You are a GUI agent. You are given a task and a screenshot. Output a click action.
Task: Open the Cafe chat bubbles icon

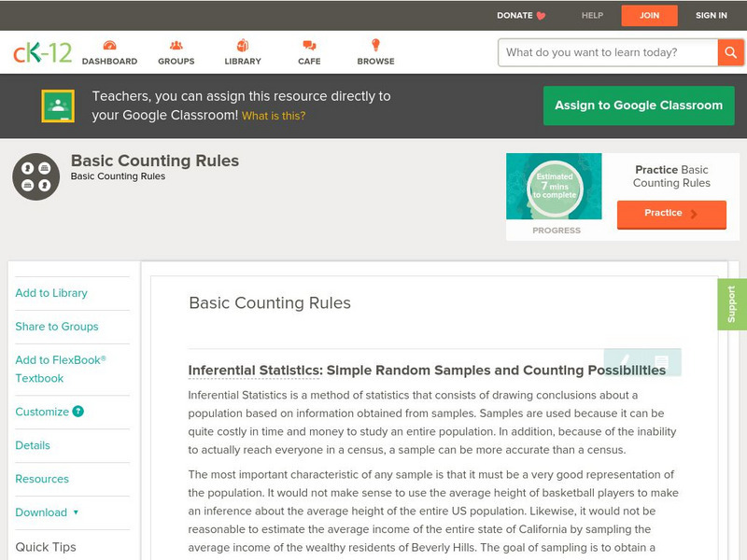pos(309,46)
